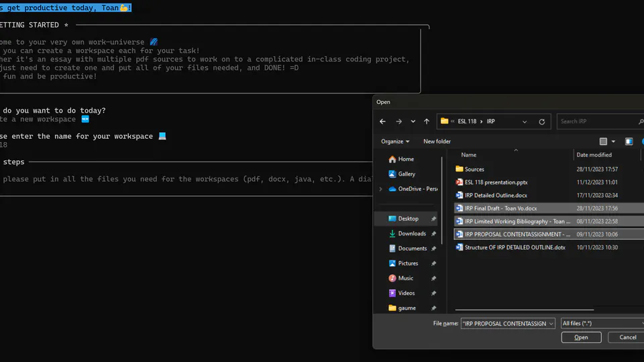Image resolution: width=644 pixels, height=362 pixels.
Task: Open Downloads in the navigation pane
Action: (x=407, y=233)
